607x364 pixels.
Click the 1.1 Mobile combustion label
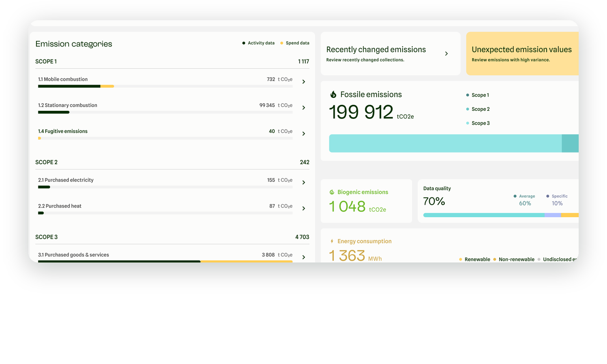63,79
